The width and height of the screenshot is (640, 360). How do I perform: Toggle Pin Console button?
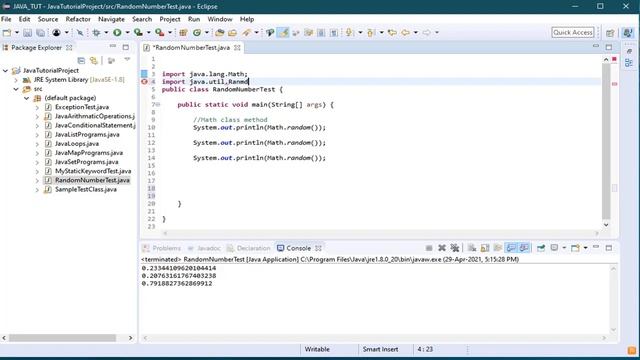click(541, 248)
